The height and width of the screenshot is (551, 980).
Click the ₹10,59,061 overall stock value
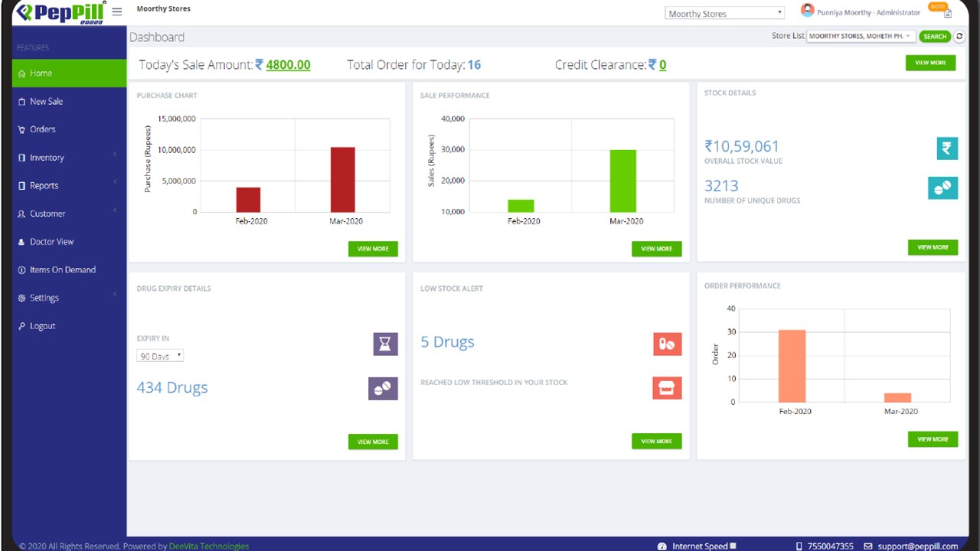742,146
